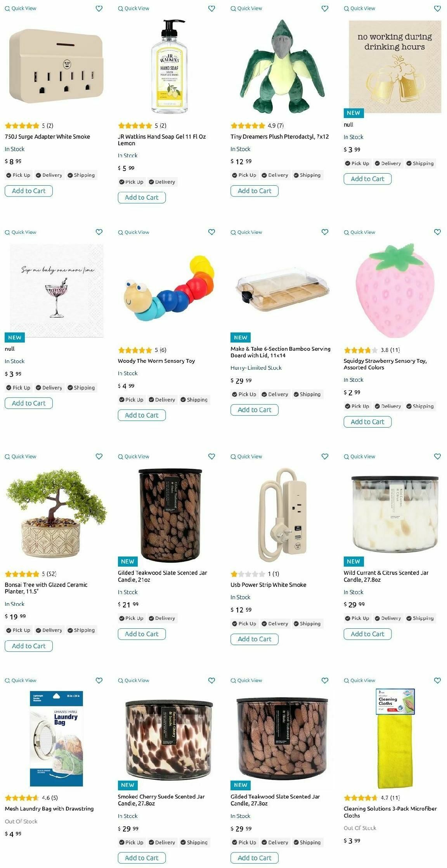Open Quick View for Bamboo Serving Board
Viewport: 447px width, 868px height.
point(246,232)
